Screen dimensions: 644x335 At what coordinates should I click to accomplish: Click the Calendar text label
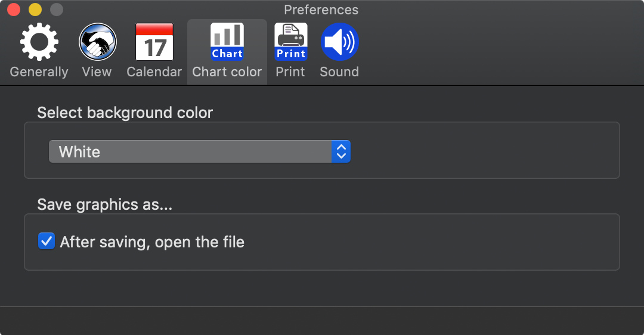pyautogui.click(x=154, y=72)
